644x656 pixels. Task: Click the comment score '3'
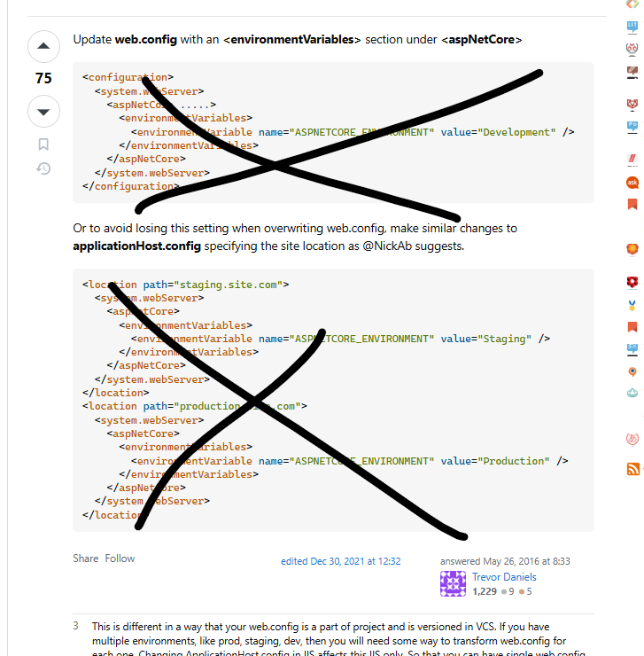[75, 626]
